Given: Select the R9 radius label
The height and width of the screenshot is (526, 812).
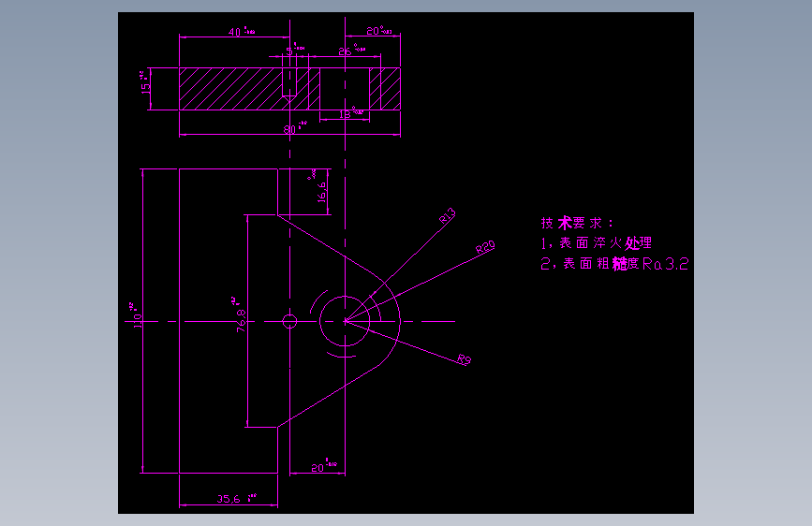Looking at the screenshot, I should (464, 358).
